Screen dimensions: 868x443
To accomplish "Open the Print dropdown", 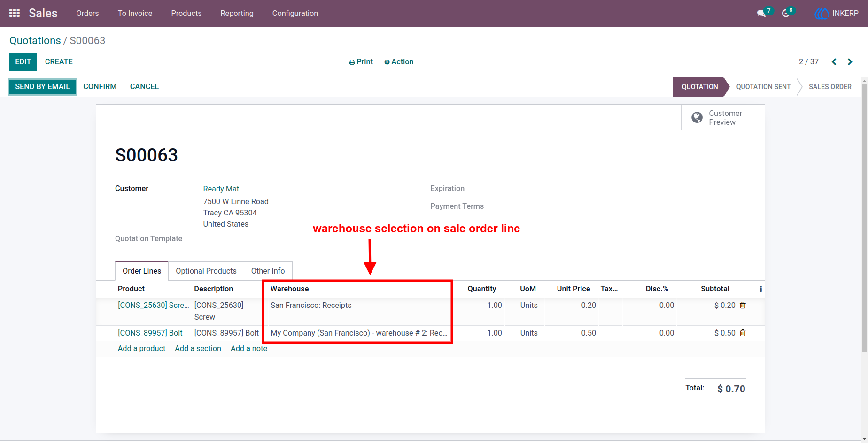I will pyautogui.click(x=361, y=61).
